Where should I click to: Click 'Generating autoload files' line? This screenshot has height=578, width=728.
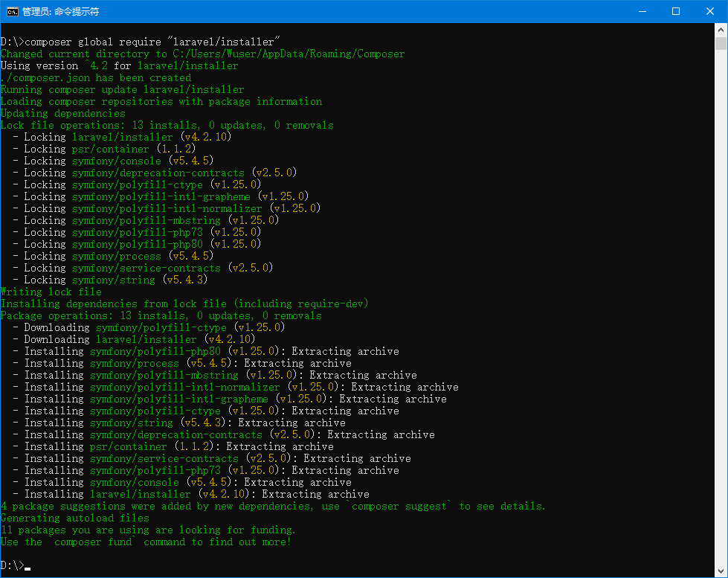(75, 518)
